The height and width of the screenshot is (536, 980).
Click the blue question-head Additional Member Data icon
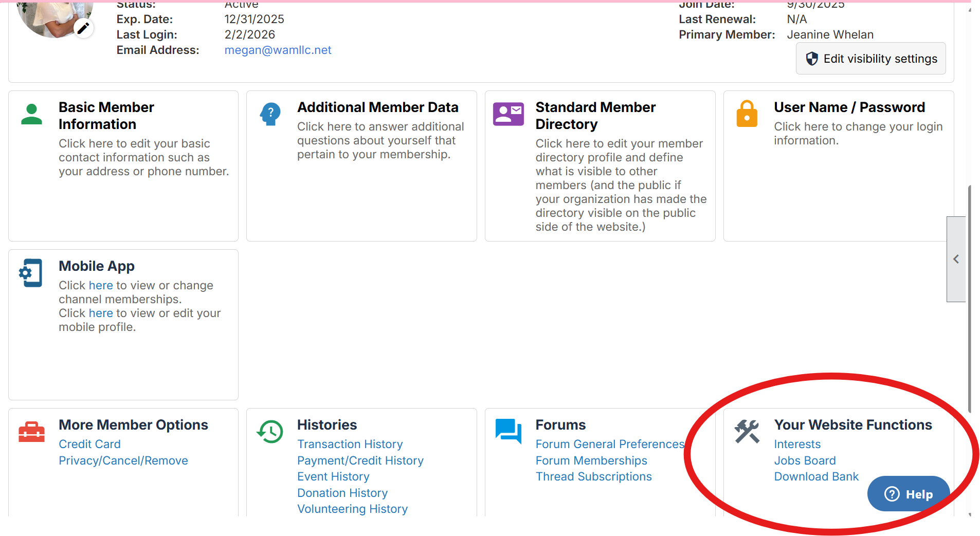click(270, 114)
